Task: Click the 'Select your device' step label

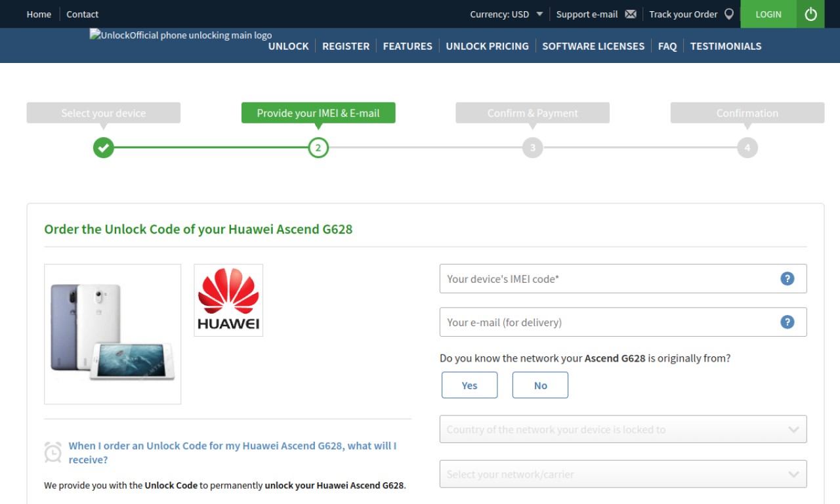Action: (104, 113)
